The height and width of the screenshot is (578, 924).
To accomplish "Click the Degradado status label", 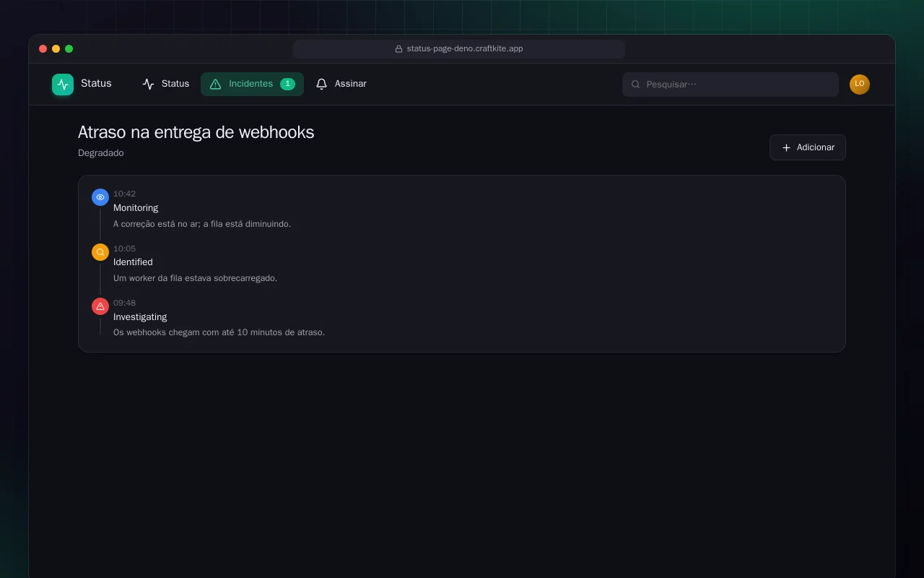I will 101,153.
